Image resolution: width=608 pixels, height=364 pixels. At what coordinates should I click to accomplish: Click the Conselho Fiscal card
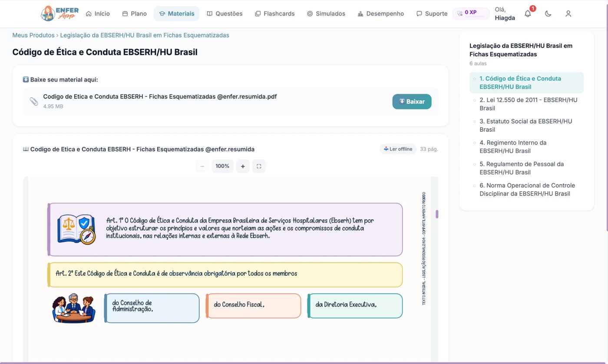tap(253, 305)
